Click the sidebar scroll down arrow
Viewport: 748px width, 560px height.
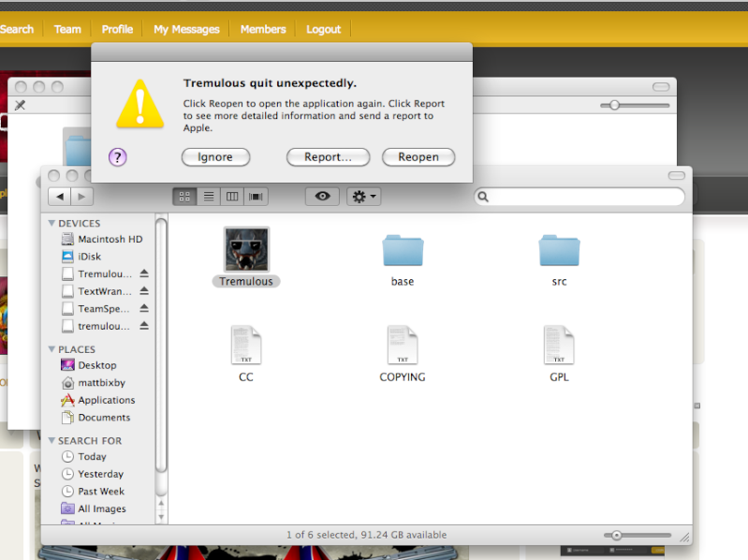tap(161, 517)
